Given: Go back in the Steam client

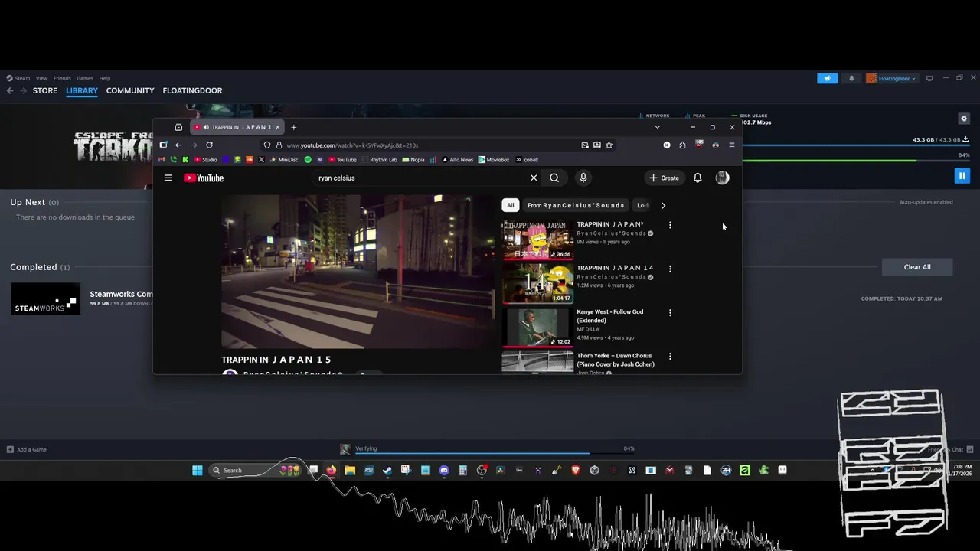Looking at the screenshot, I should click(10, 90).
